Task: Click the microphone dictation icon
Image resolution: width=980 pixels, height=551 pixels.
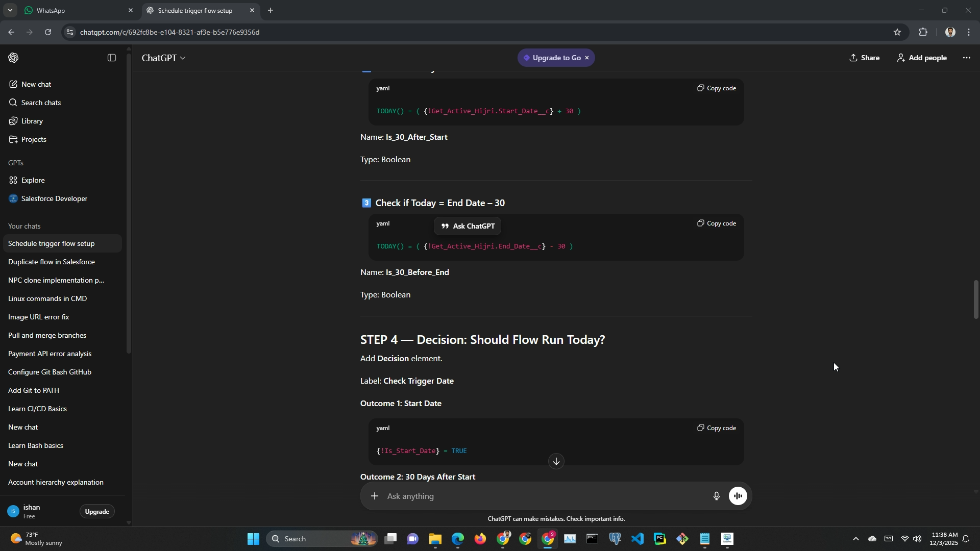Action: (717, 496)
